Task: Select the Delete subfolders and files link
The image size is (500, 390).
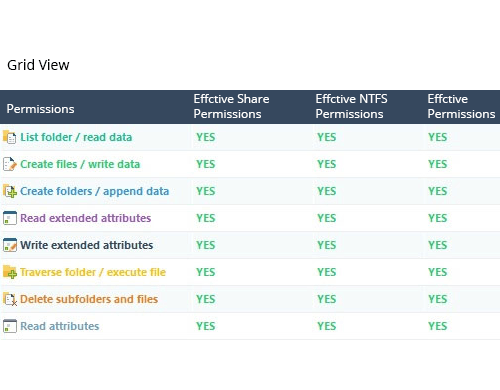Action: tap(89, 299)
